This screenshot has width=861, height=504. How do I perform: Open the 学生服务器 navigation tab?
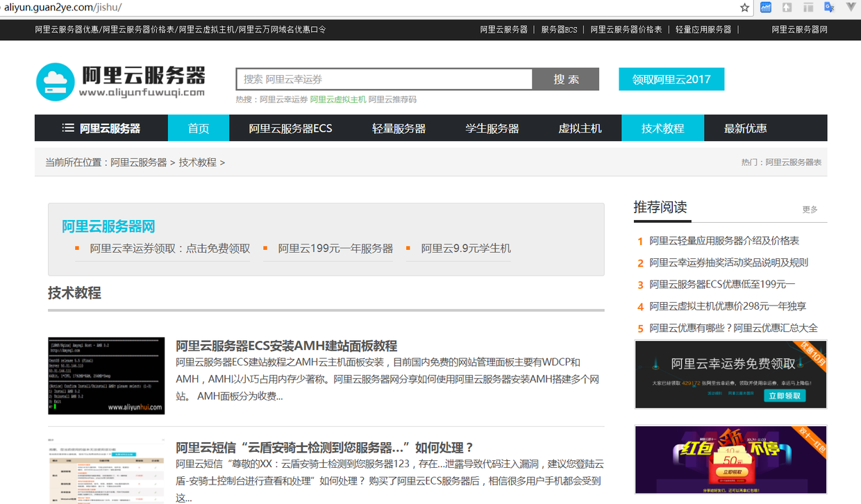[492, 128]
